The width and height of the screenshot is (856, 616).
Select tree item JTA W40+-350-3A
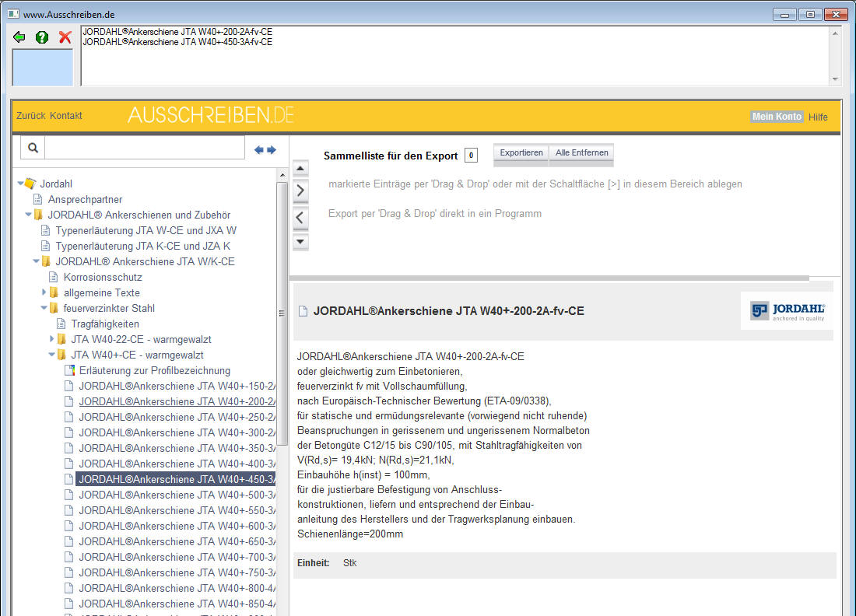(x=177, y=448)
